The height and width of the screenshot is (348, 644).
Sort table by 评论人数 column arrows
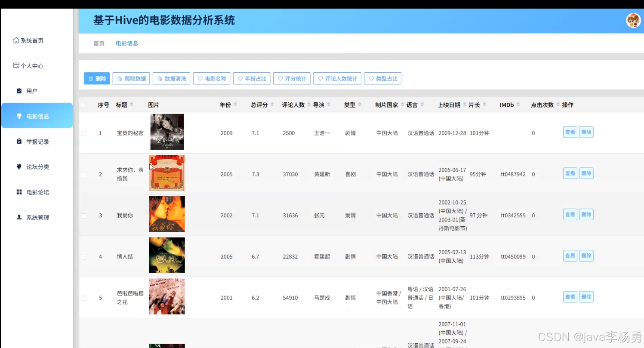[309, 105]
